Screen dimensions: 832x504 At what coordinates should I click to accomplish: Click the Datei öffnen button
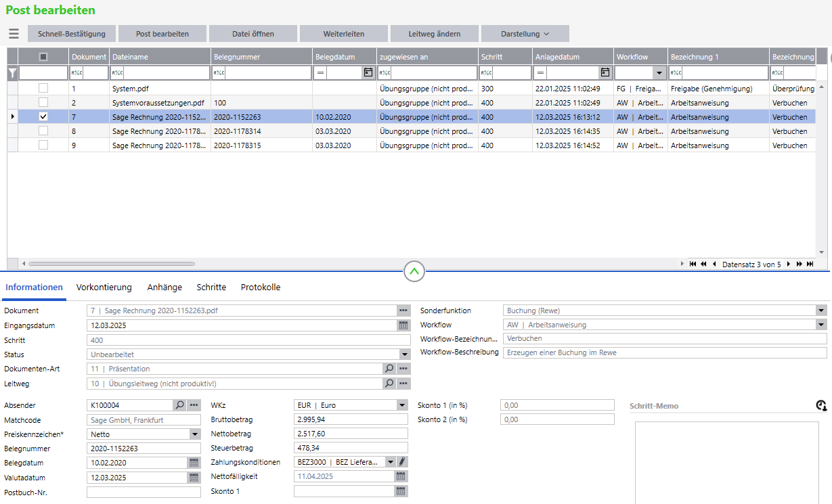[x=253, y=34]
